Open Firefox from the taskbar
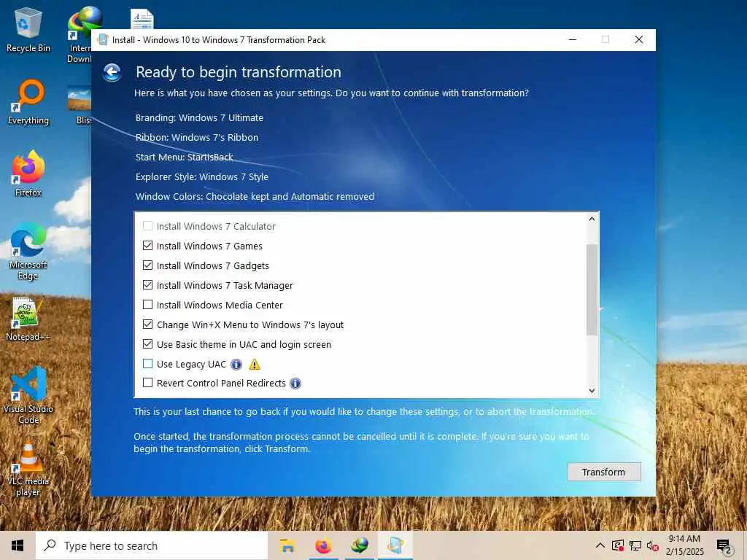 point(323,545)
